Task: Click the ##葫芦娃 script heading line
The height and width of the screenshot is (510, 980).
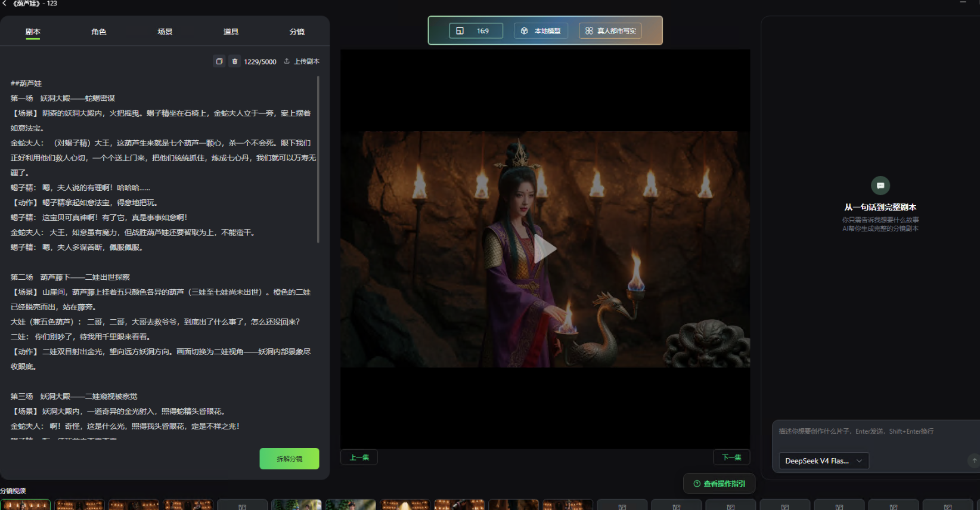Action: (26, 84)
